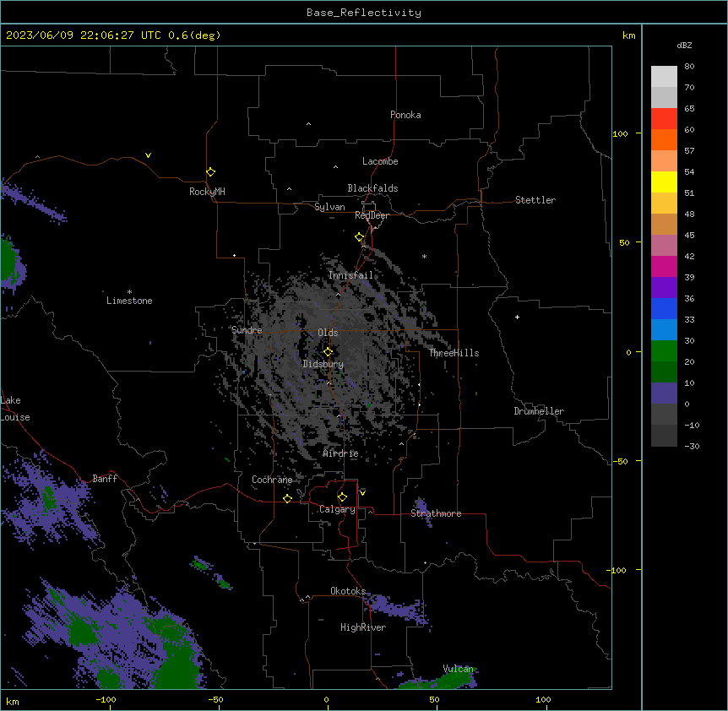Click the Airdrie label
This screenshot has height=711, width=728.
341,453
